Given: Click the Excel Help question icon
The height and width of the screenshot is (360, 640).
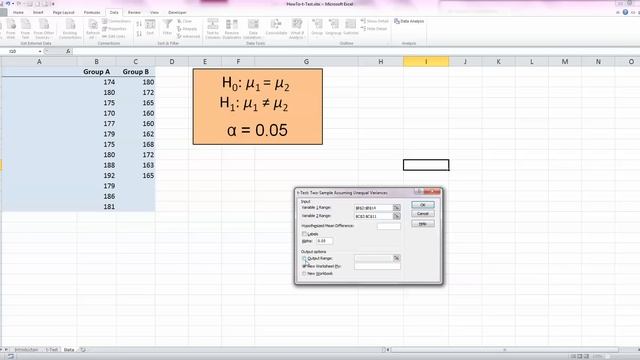Looking at the screenshot, I should point(625,12).
